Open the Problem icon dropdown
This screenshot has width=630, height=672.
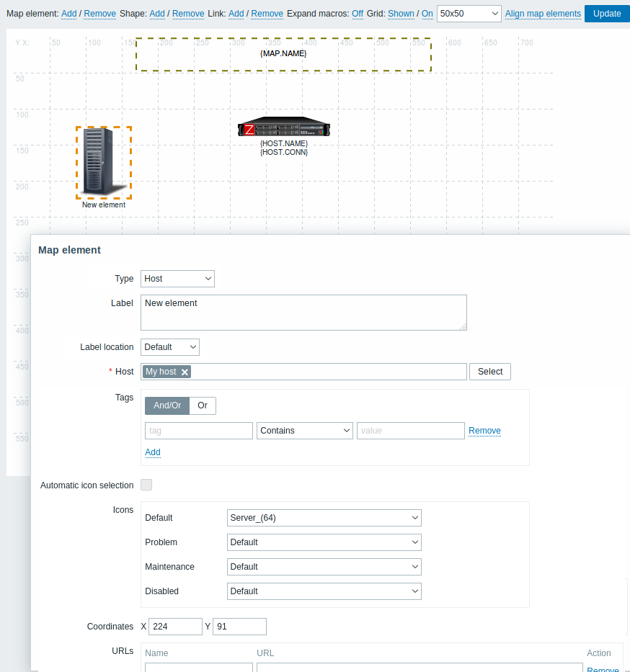[x=324, y=542]
